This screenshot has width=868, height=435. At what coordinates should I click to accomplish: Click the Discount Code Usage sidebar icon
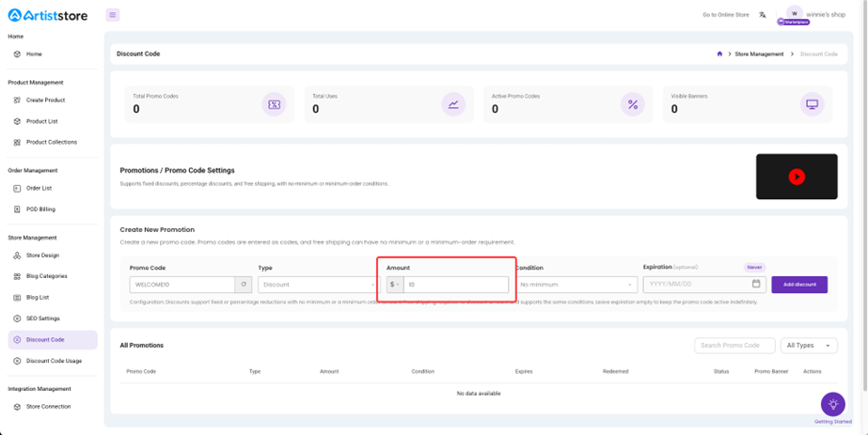point(17,361)
